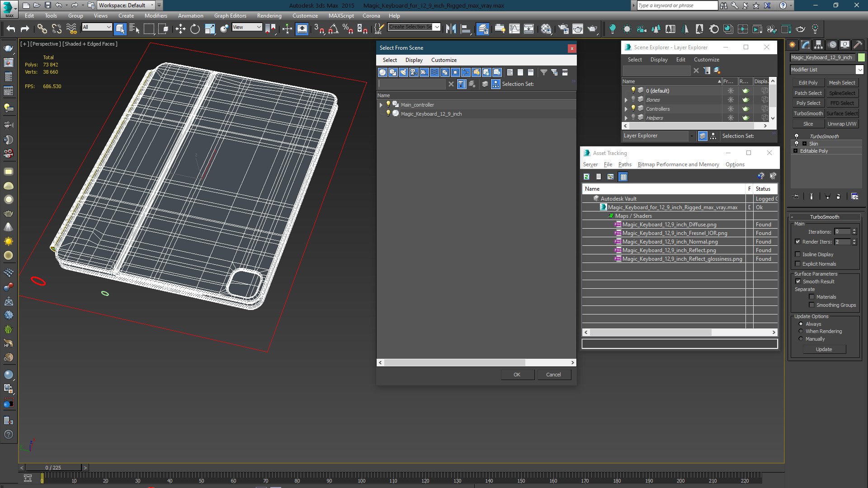The width and height of the screenshot is (868, 488).
Task: Open the Workspace Default dropdown
Action: click(126, 5)
